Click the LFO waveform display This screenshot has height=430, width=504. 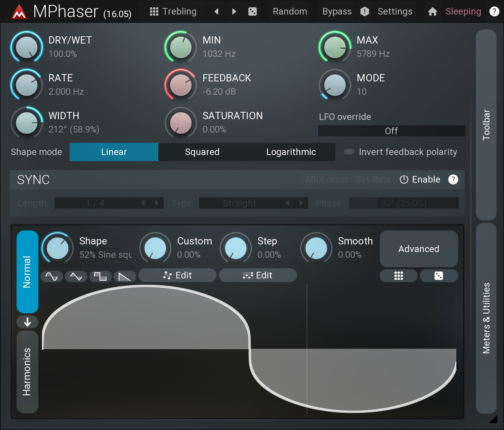pos(249,349)
